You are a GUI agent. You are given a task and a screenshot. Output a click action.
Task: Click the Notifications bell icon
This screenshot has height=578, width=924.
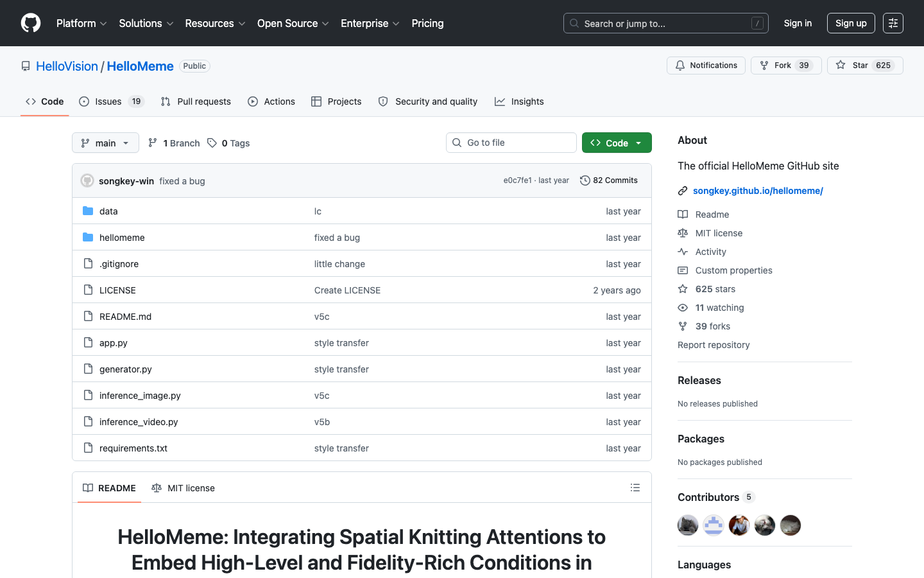tap(680, 66)
